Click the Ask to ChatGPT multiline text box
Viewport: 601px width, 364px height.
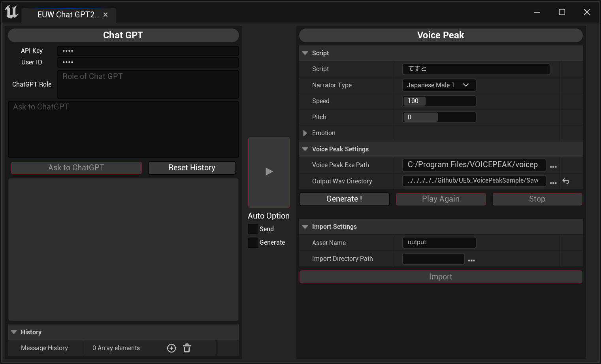[123, 130]
